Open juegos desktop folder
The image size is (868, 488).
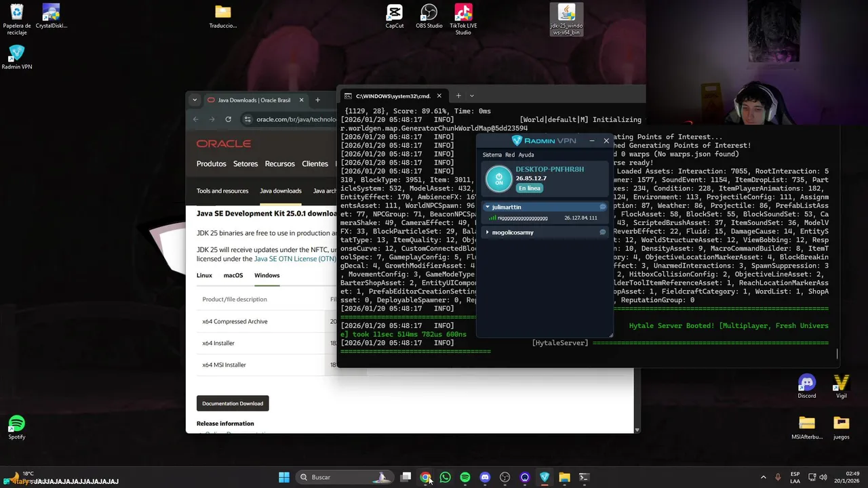tap(842, 428)
